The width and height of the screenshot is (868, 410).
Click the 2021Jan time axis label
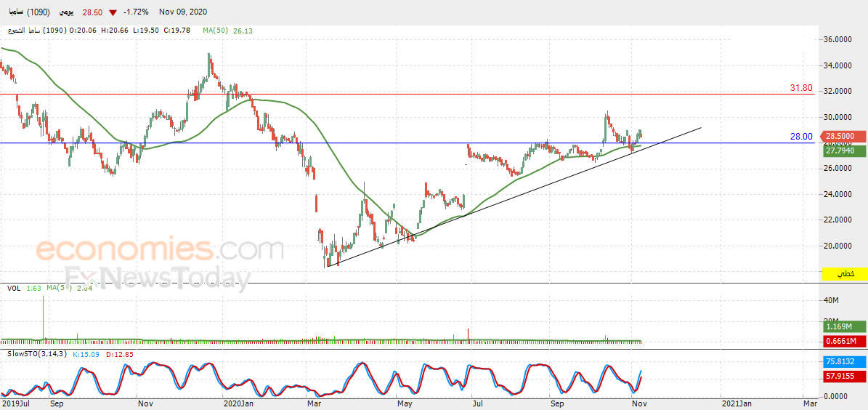737,404
